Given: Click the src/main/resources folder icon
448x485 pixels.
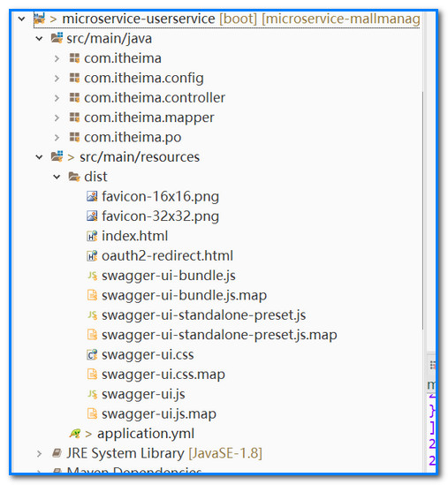Looking at the screenshot, I should click(57, 156).
